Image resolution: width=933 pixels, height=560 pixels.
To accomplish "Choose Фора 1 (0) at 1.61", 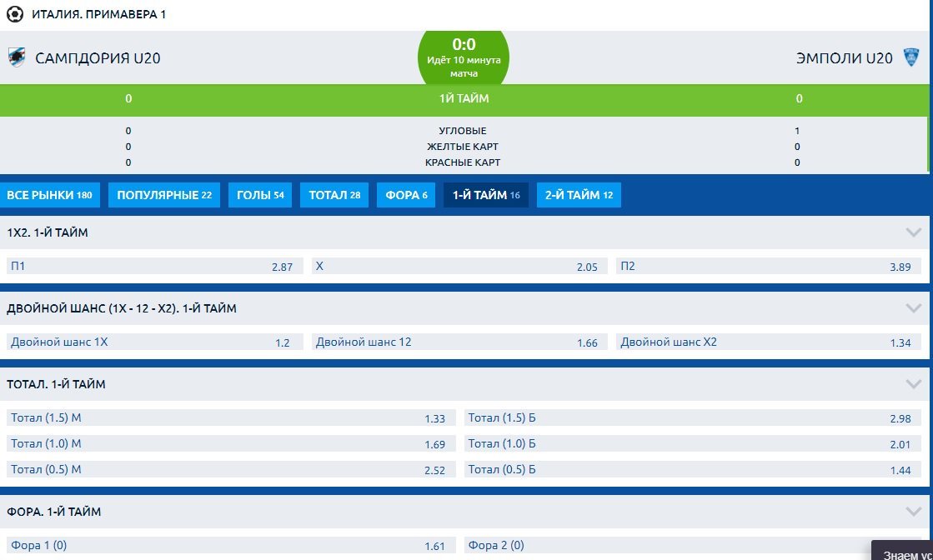I will pyautogui.click(x=229, y=546).
